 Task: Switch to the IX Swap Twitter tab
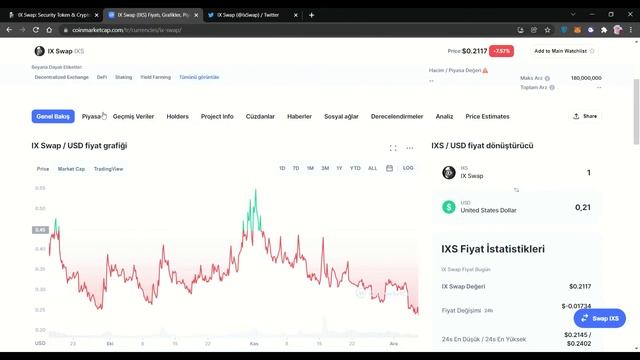point(248,15)
